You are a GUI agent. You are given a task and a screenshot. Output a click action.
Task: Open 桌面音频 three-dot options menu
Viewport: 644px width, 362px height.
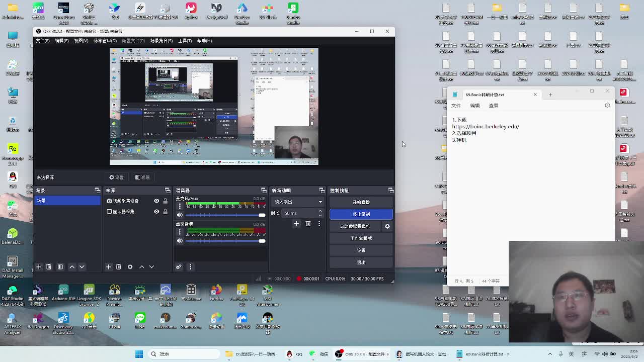[x=180, y=233]
